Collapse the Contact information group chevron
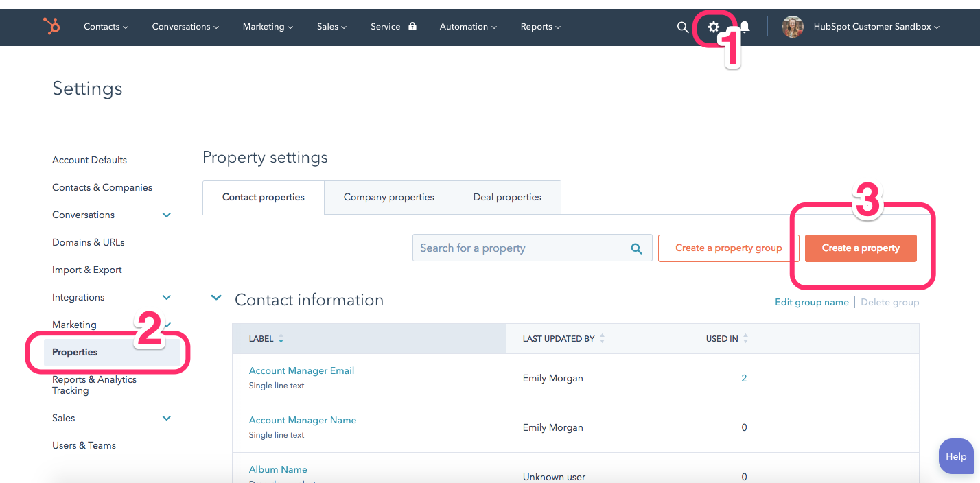 click(x=216, y=298)
